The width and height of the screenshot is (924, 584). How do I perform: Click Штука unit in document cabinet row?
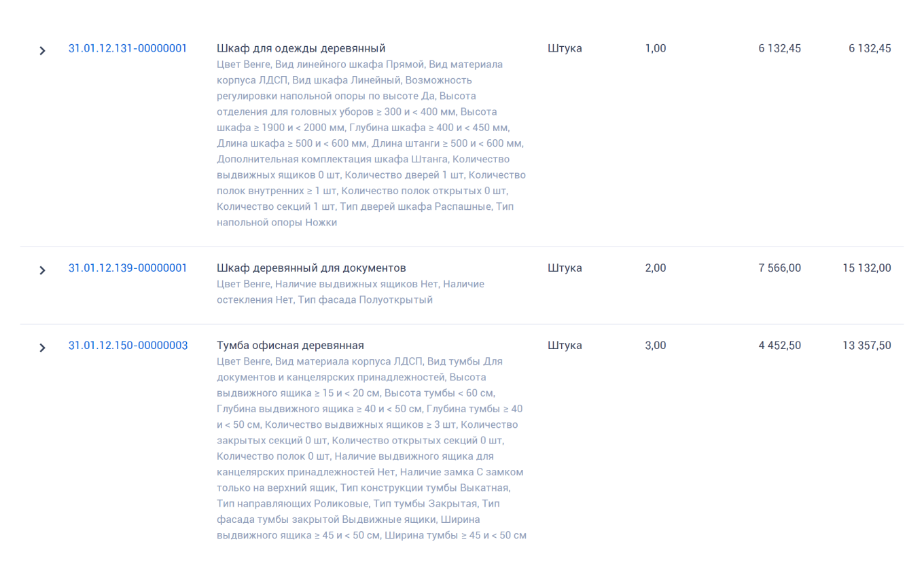click(x=565, y=268)
